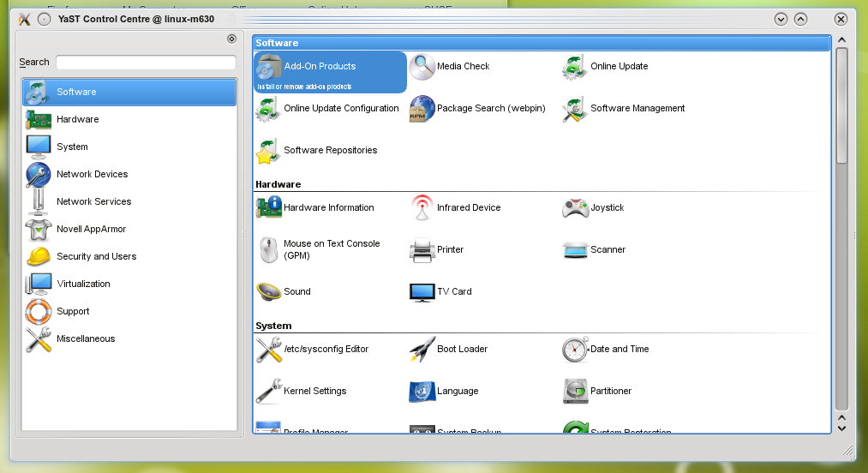Select Security and Users category
Viewport: 868px width, 473px height.
coord(96,257)
